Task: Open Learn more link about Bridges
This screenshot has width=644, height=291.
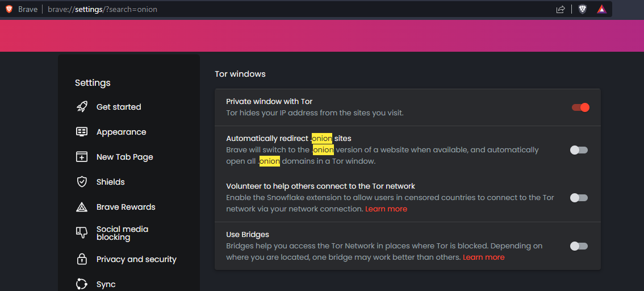Action: click(x=483, y=257)
